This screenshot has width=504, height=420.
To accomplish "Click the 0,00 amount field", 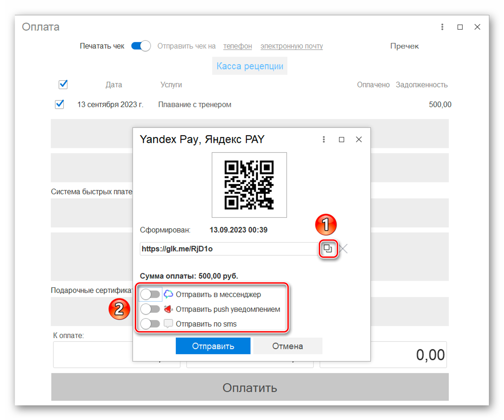I will tap(383, 354).
